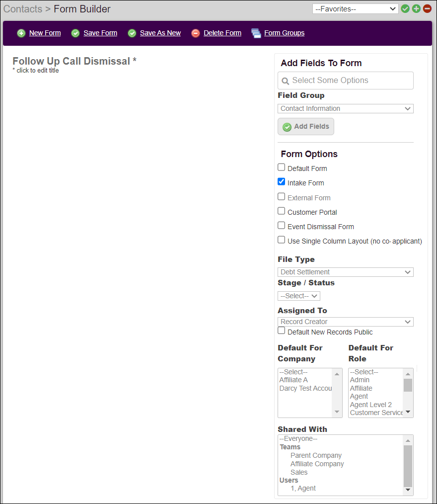Click the Save As New check icon
437x504 pixels.
pyautogui.click(x=132, y=33)
